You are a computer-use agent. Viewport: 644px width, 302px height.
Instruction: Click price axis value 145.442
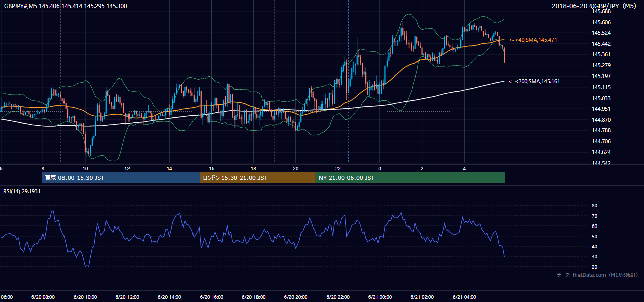pyautogui.click(x=601, y=44)
